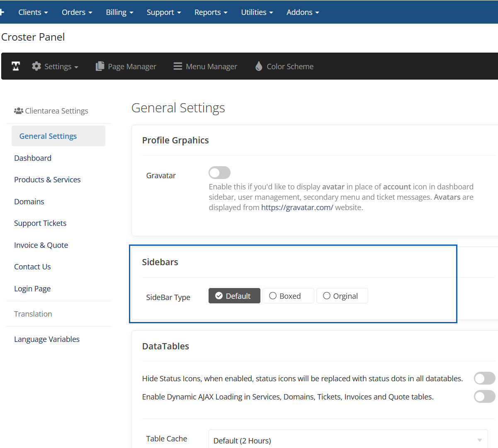Open the Table Cache dropdown
This screenshot has height=448, width=498.
click(x=348, y=440)
